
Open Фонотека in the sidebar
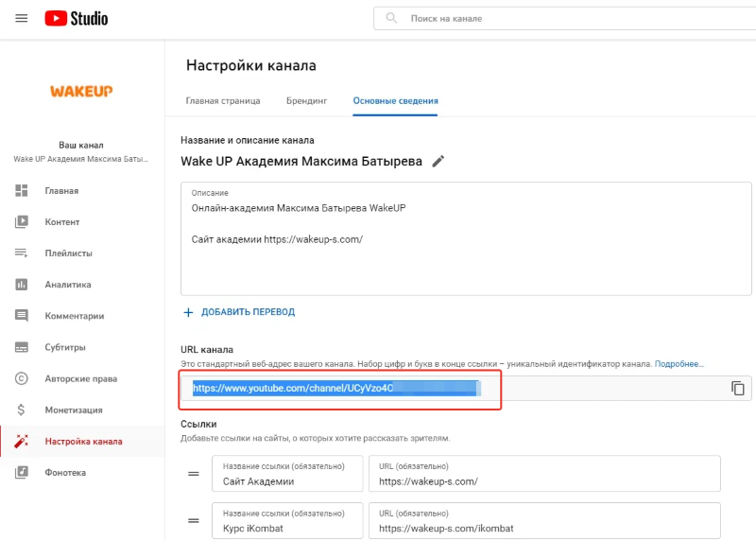coord(65,473)
